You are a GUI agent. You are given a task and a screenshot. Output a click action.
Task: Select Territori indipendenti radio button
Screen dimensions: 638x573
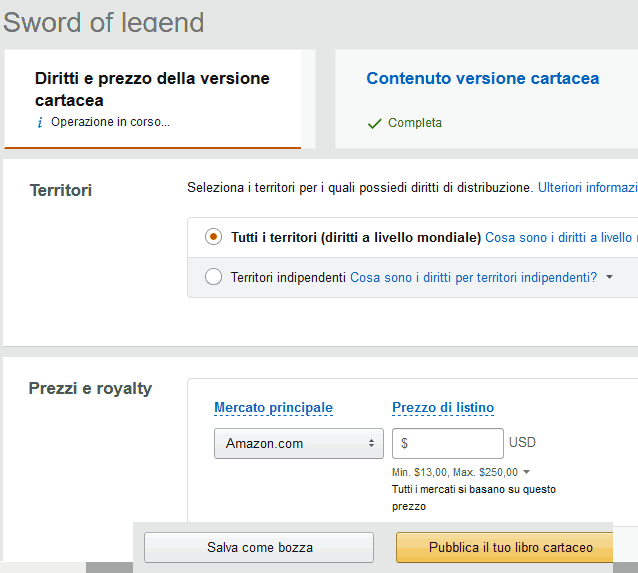pos(213,277)
